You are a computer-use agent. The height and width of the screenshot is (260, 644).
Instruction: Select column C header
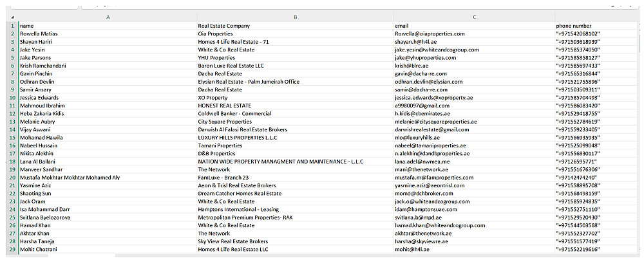[474, 17]
